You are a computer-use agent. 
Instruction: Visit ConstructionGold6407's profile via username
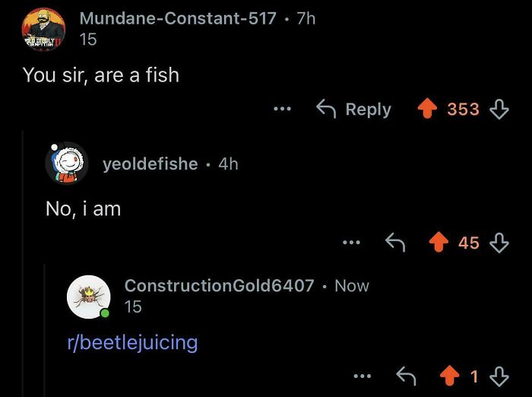[x=219, y=286]
